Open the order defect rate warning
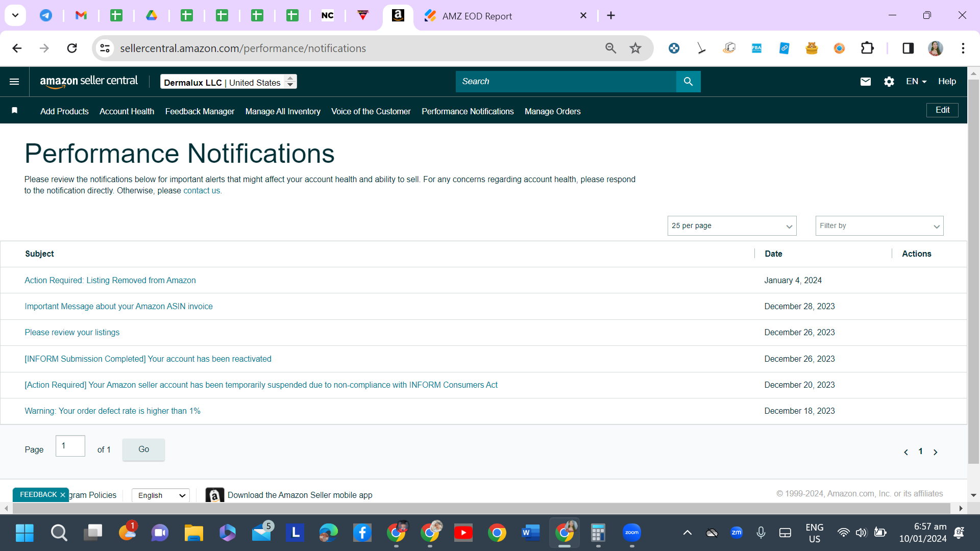The image size is (980, 551). point(112,411)
